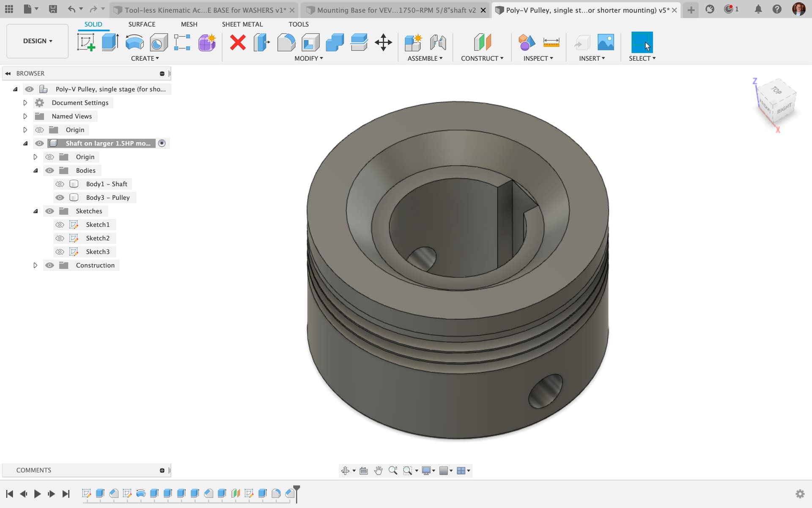This screenshot has height=508, width=812.
Task: Show Body1 - Shaft
Action: tap(60, 184)
